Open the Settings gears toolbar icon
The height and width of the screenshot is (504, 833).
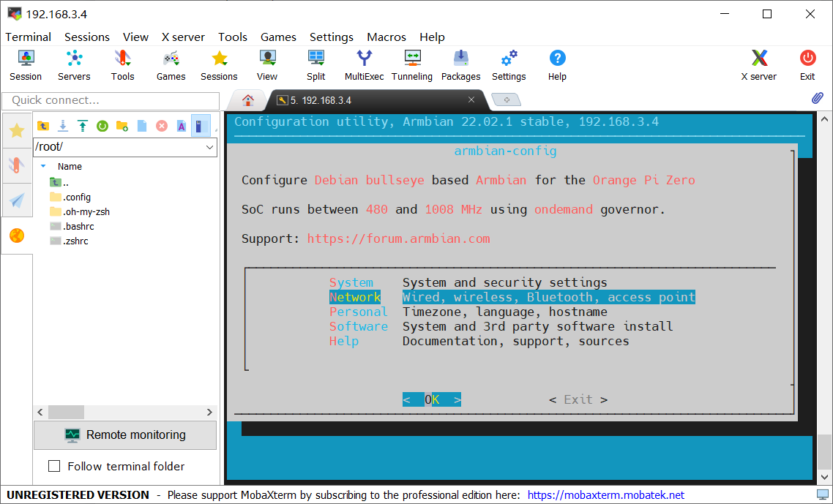click(x=509, y=65)
